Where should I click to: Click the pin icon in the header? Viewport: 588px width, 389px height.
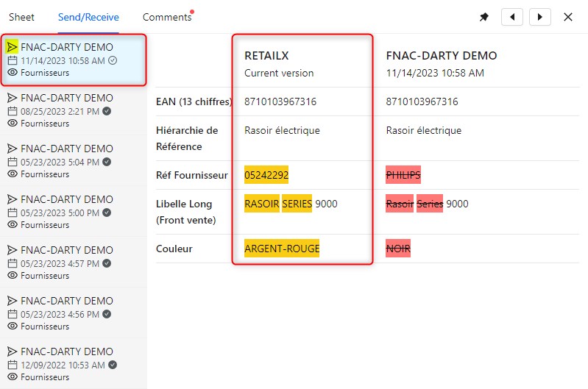(x=484, y=17)
